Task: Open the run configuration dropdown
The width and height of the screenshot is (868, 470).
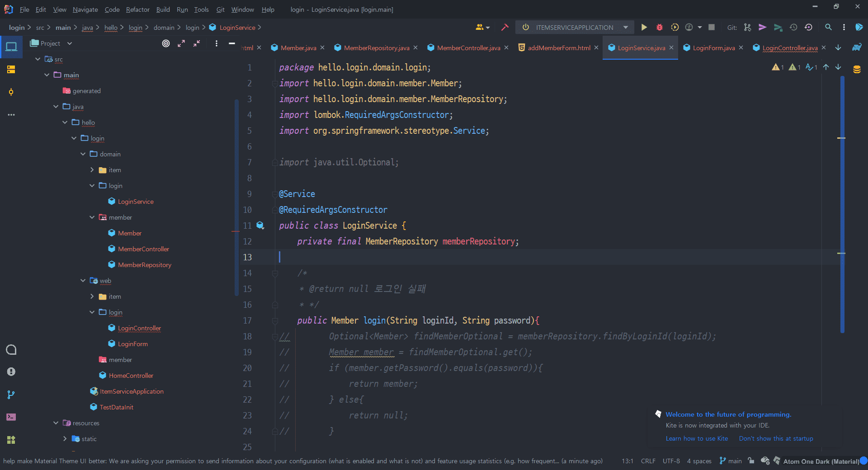Action: point(626,28)
